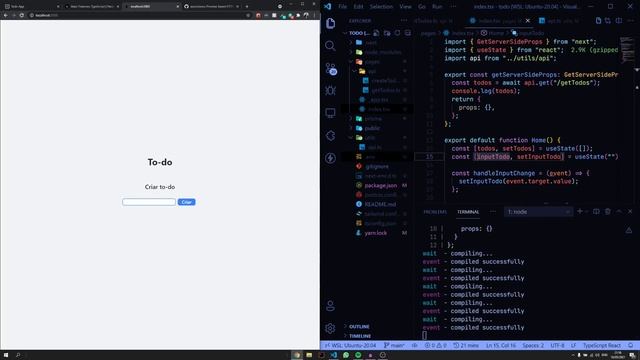Image resolution: width=640 pixels, height=360 pixels.
Task: Open the File menu in VS Code
Action: coord(342,7)
